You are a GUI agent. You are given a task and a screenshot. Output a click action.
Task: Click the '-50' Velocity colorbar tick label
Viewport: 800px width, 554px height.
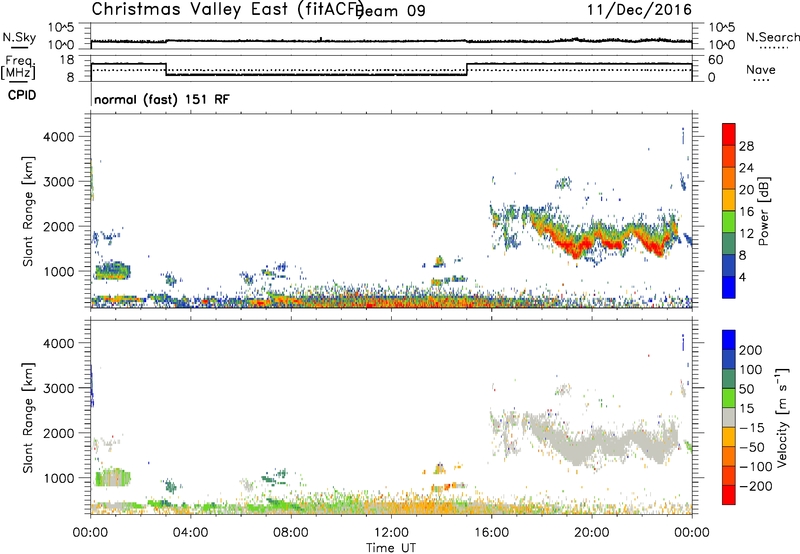(x=752, y=447)
